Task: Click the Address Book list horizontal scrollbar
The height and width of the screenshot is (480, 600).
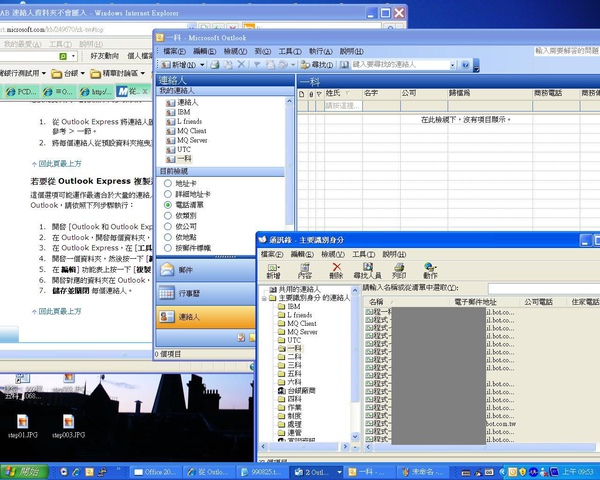Action: click(481, 447)
